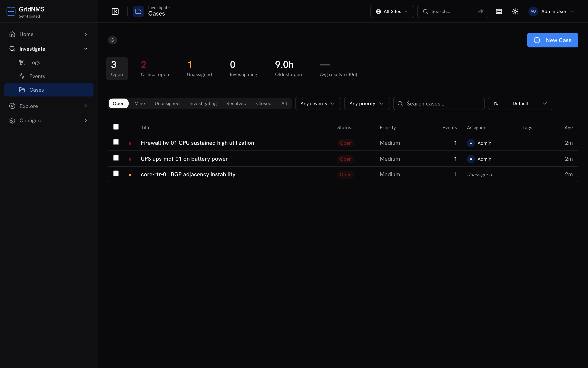Screen dimensions: 588x368
Task: Switch to the Investigating tab
Action: tap(203, 103)
